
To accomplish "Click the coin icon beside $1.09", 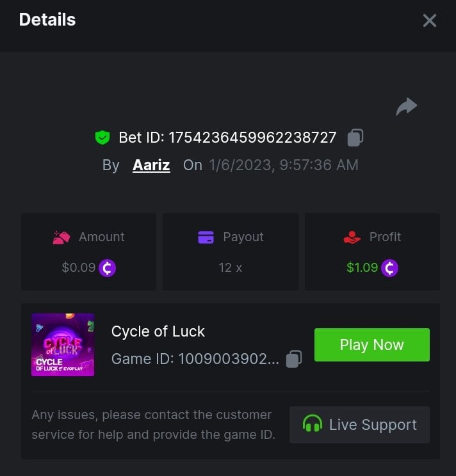I will (389, 268).
